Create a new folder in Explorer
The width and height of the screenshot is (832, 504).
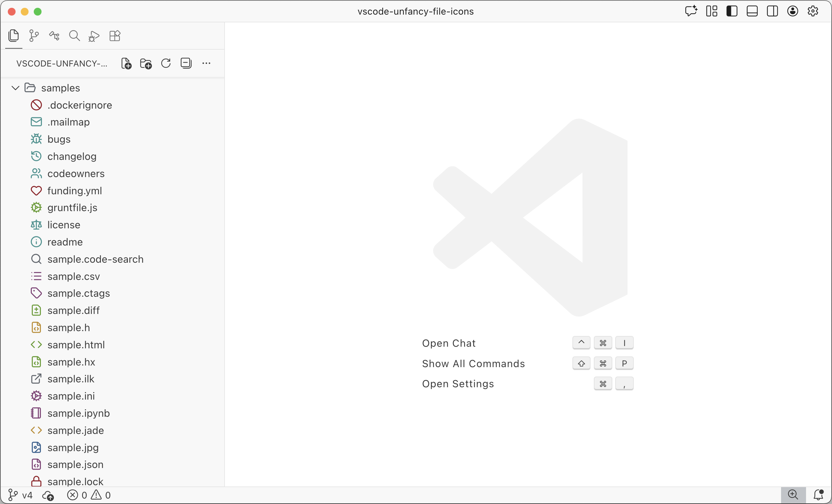click(x=145, y=63)
